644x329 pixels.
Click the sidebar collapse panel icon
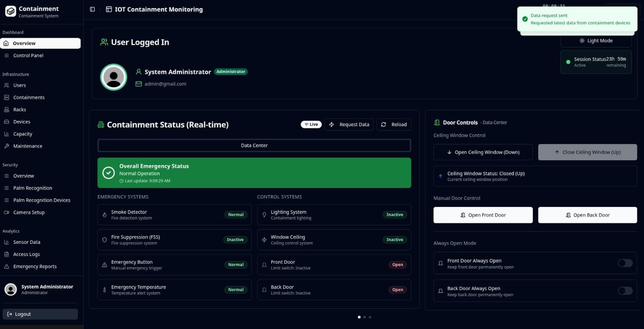92,9
